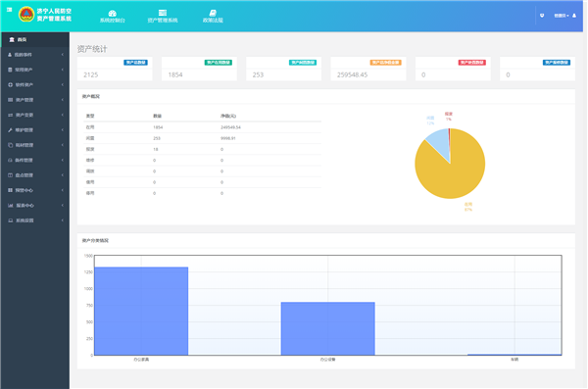
Task: Click the tiny 车辆 bar at right
Action: (x=514, y=355)
